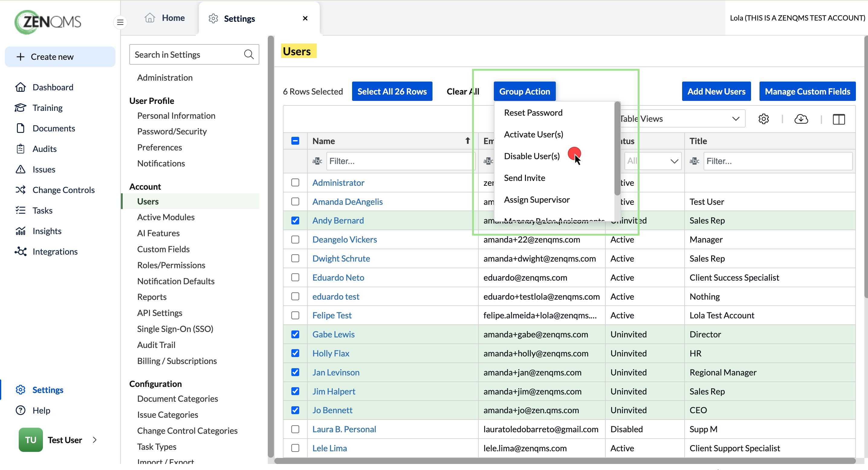Open the Group Action dropdown
The width and height of the screenshot is (868, 470).
coord(524,91)
